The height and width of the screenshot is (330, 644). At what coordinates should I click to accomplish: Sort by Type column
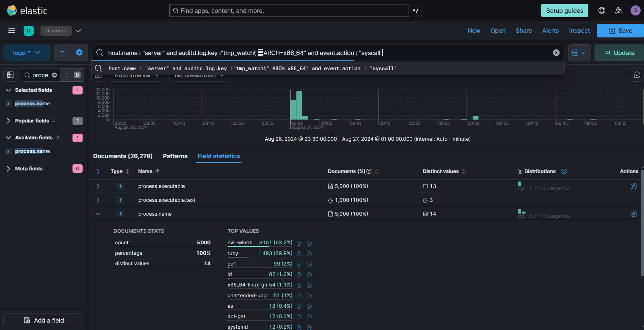click(x=127, y=171)
